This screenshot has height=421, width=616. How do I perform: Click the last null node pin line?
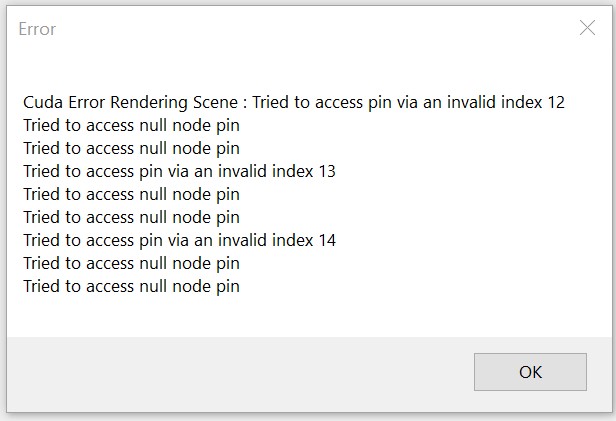[131, 286]
